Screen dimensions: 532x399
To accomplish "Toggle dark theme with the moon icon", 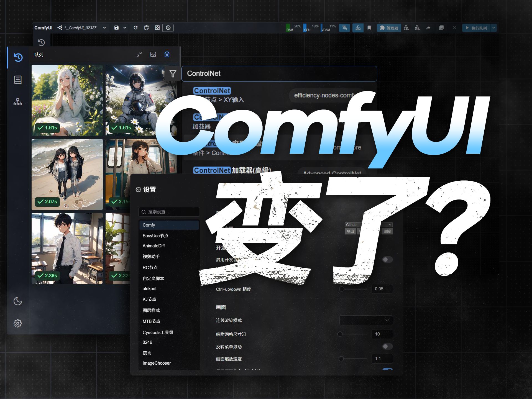I will click(x=18, y=301).
